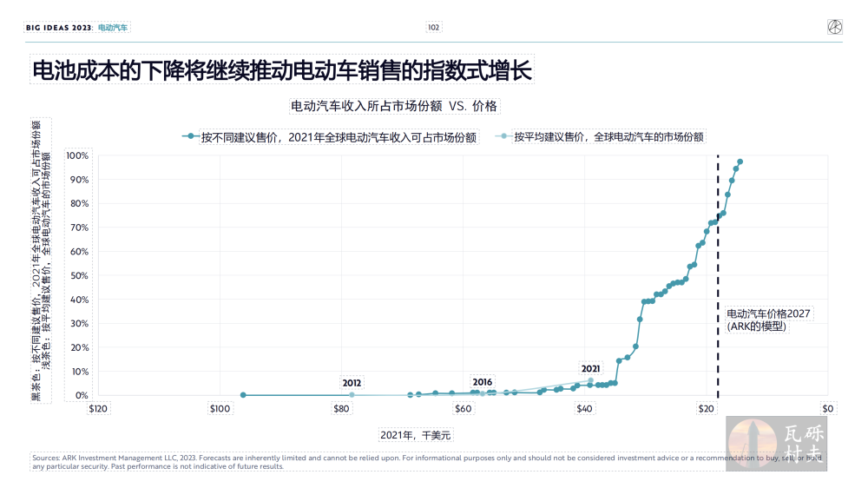Click the '$40' x-axis label
868x488 pixels.
[x=584, y=409]
